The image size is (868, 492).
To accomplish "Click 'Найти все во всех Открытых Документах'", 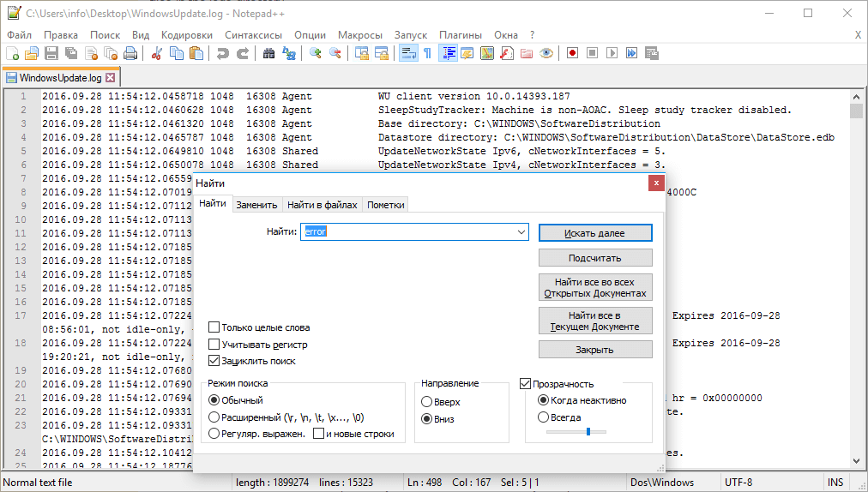I will [595, 287].
